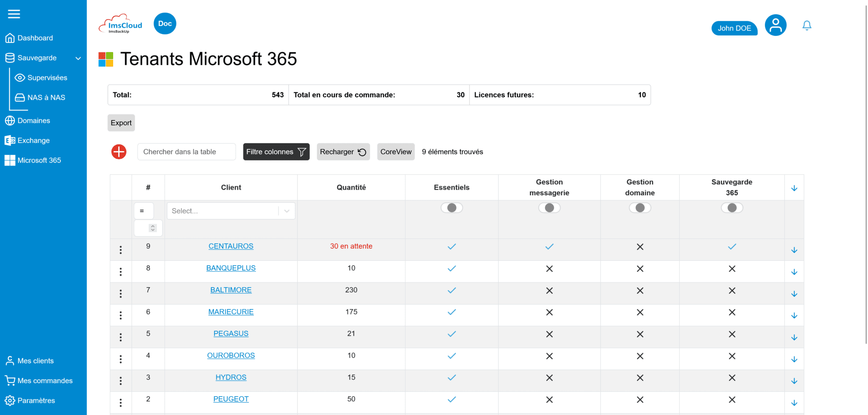Enable the Essentiels column filter toggle
Screen dimensions: 868x415
click(451, 207)
